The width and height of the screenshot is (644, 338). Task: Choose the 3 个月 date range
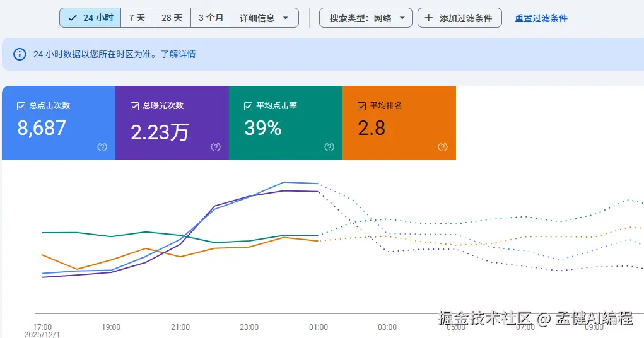point(211,18)
